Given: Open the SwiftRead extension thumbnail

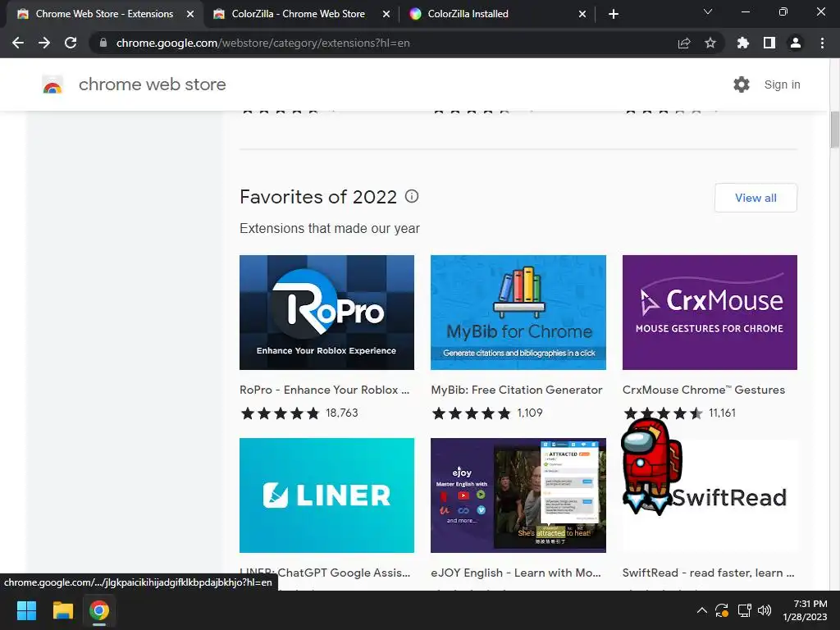Looking at the screenshot, I should click(x=710, y=495).
